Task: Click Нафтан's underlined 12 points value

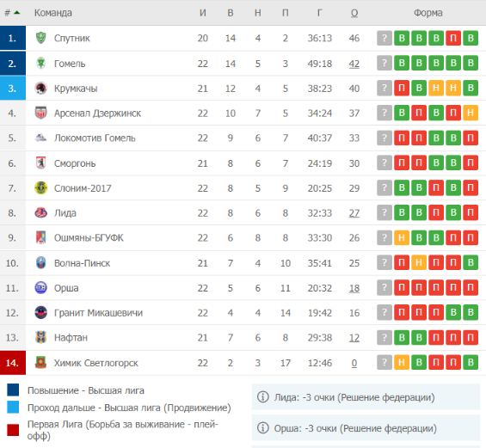Action: click(354, 337)
